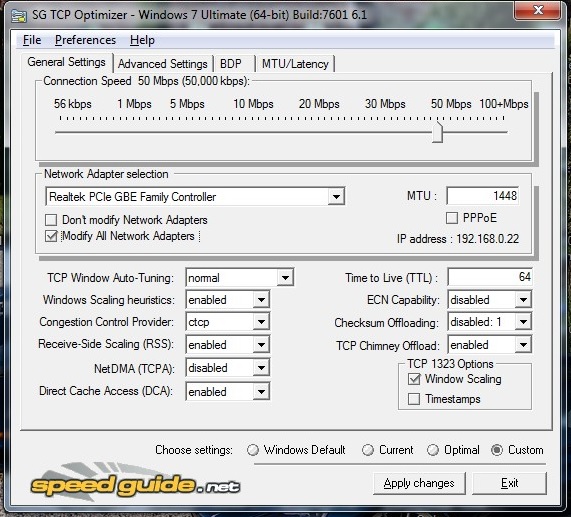
Task: Expand the Realtek network adapter dropdown
Action: coord(336,197)
